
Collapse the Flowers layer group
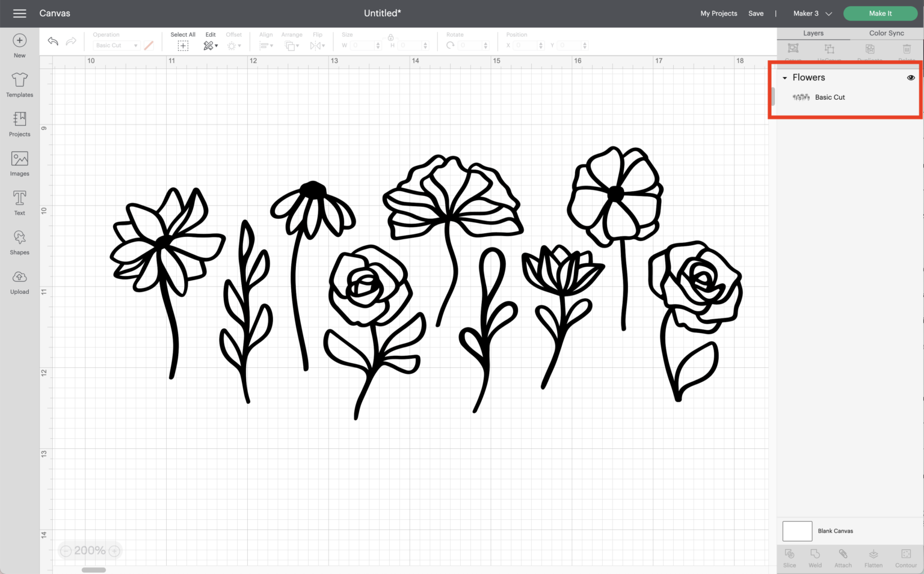tap(784, 78)
